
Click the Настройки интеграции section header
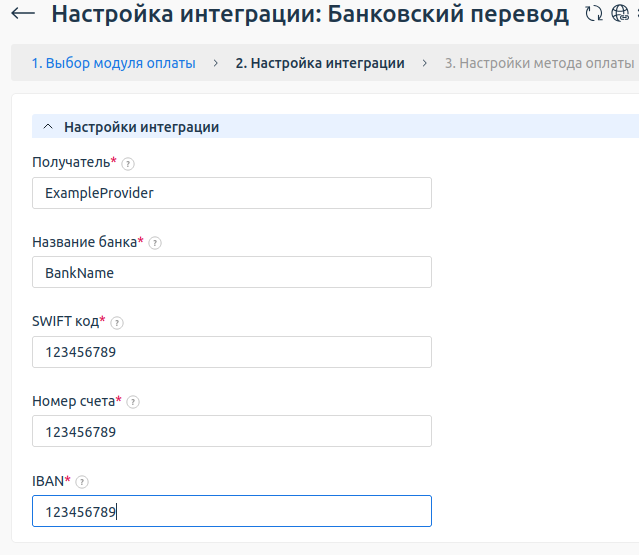pos(335,126)
